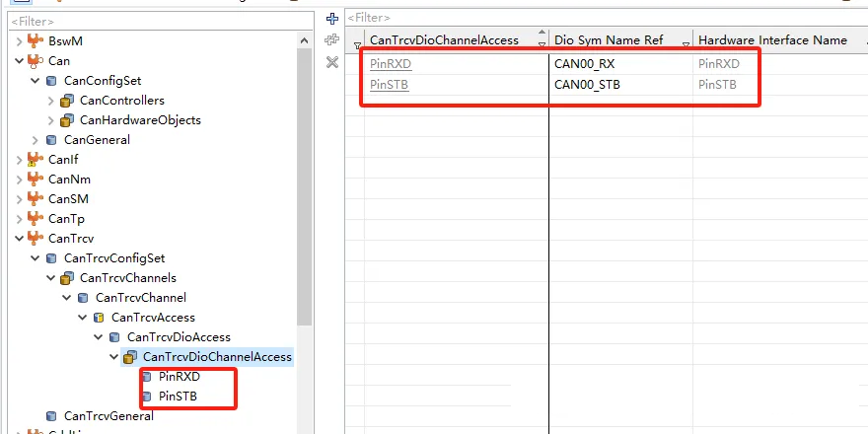Expand the CanTp node

pos(20,219)
